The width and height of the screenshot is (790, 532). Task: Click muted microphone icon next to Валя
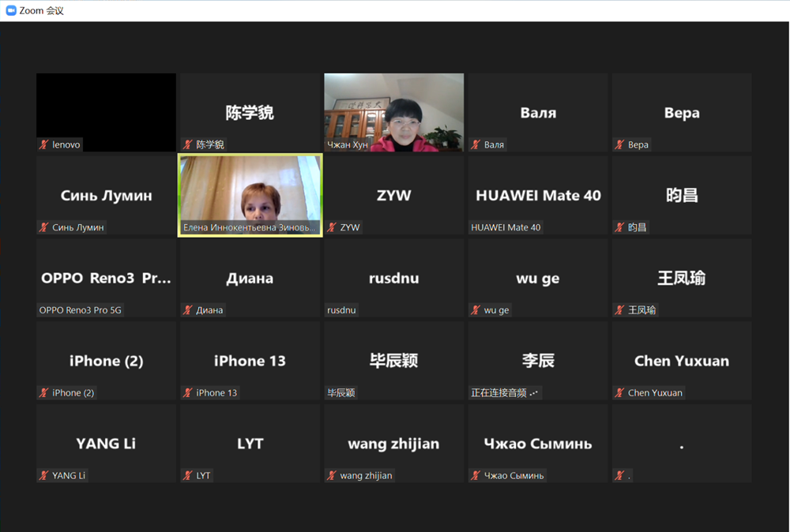(476, 145)
